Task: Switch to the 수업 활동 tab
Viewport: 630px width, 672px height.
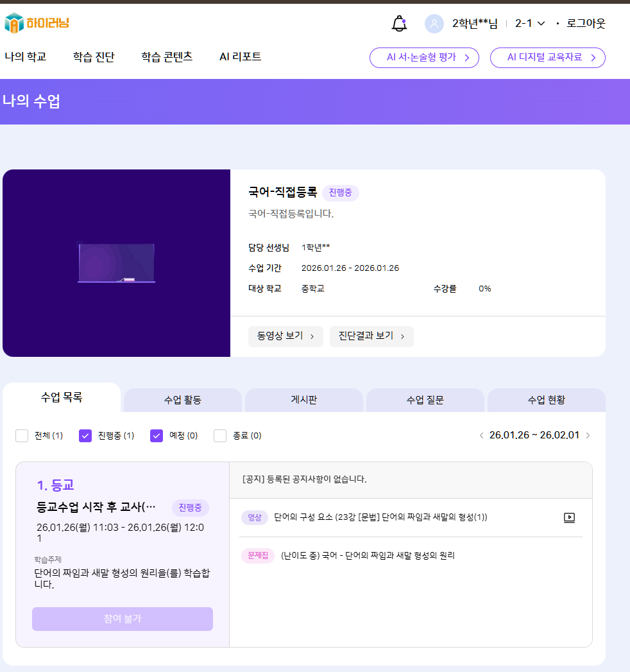Action: (182, 400)
